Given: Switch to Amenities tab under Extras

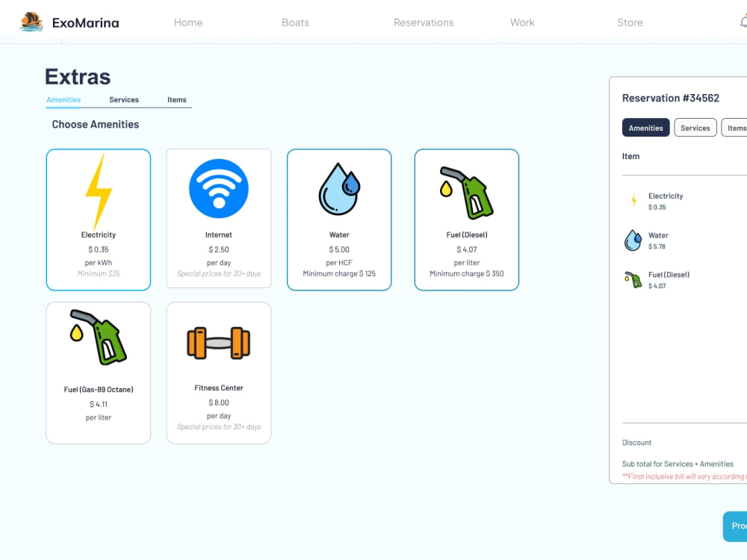Looking at the screenshot, I should [x=63, y=99].
